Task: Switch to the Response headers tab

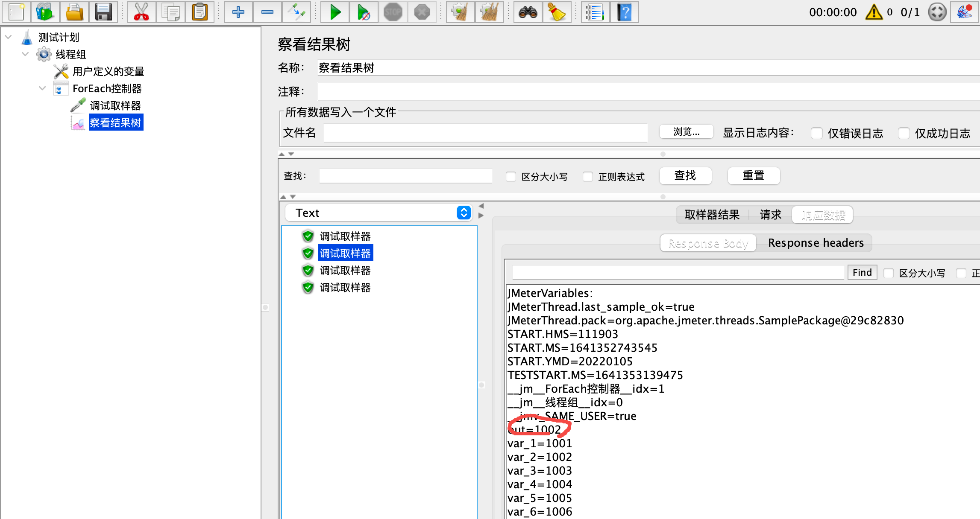Action: (x=816, y=243)
